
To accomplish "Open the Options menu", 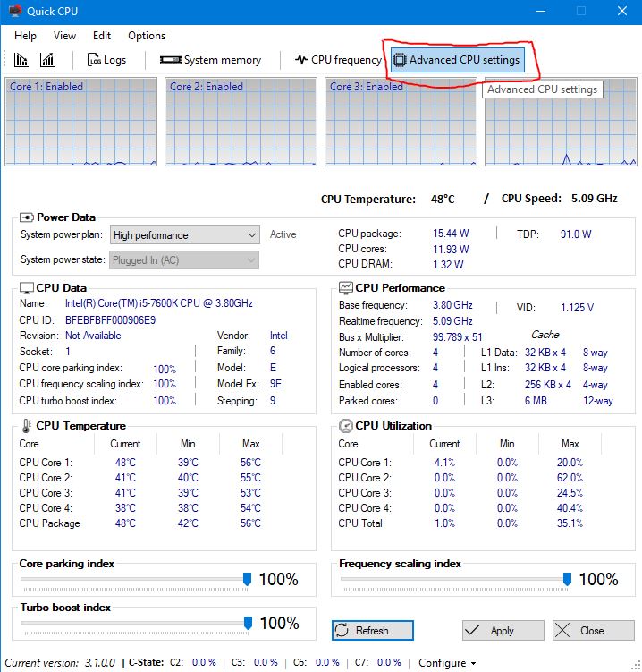I will [147, 36].
